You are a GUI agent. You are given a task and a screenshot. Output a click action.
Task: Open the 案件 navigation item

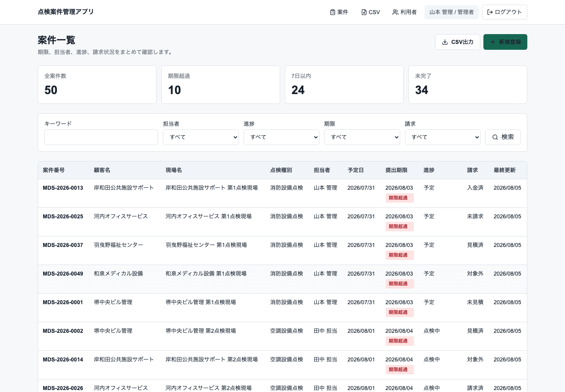click(x=339, y=12)
